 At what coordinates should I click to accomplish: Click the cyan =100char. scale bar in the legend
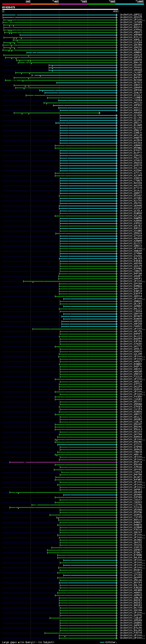click(x=102, y=642)
